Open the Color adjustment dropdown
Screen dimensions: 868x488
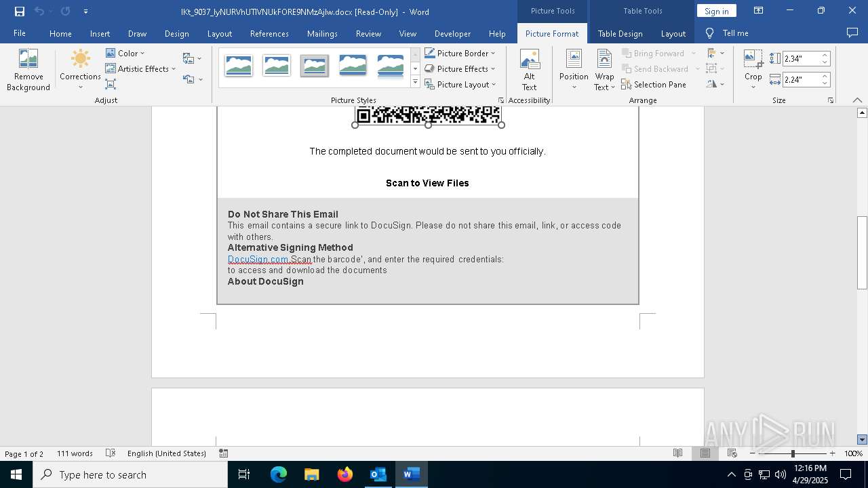click(125, 53)
